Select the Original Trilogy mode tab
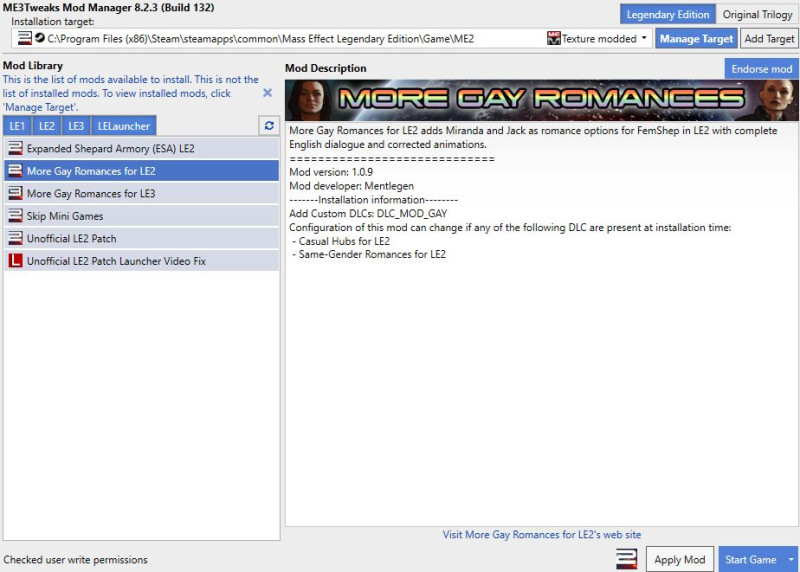Viewport: 800px width, 572px height. 757,14
